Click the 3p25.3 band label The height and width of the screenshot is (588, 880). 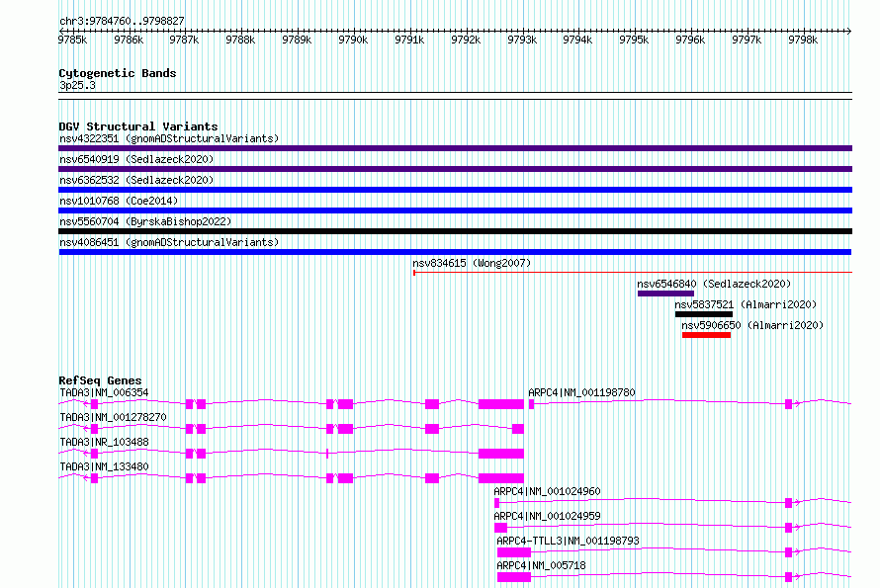coord(77,85)
